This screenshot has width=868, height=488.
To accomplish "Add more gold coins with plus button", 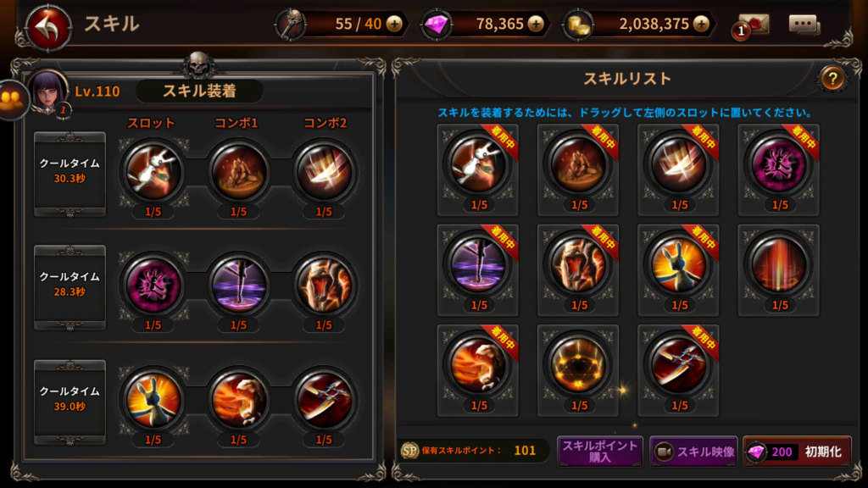I will (701, 24).
